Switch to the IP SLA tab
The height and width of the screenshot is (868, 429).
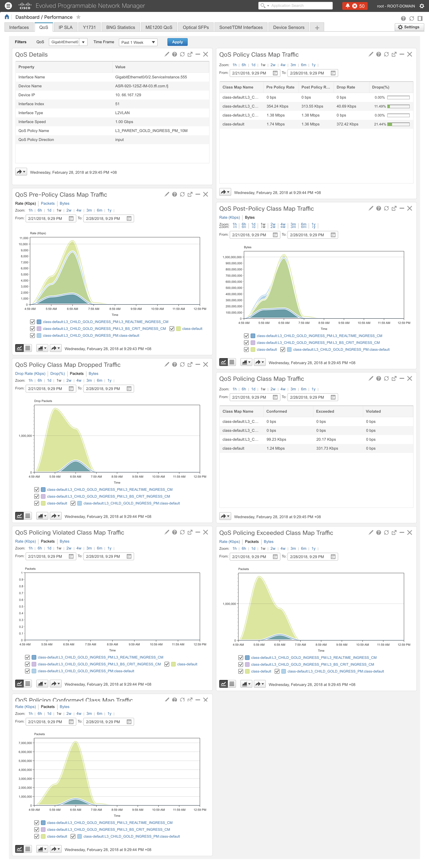pyautogui.click(x=65, y=27)
